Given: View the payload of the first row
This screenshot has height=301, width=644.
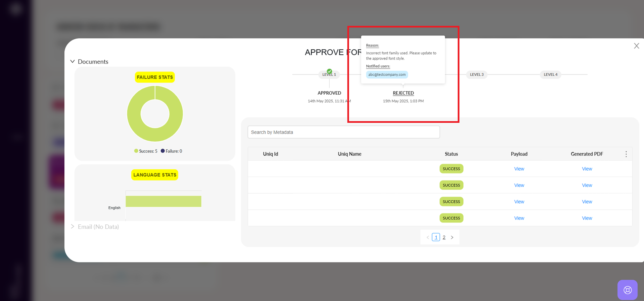Looking at the screenshot, I should point(519,169).
